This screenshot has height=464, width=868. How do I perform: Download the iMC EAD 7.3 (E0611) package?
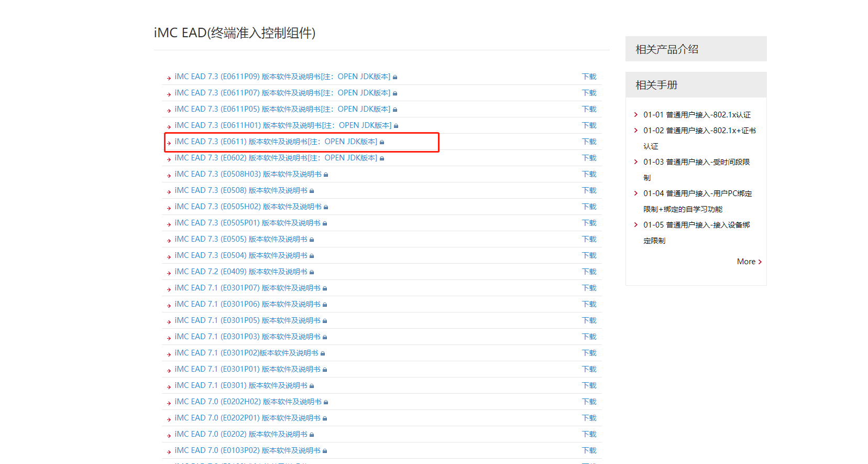click(x=589, y=142)
